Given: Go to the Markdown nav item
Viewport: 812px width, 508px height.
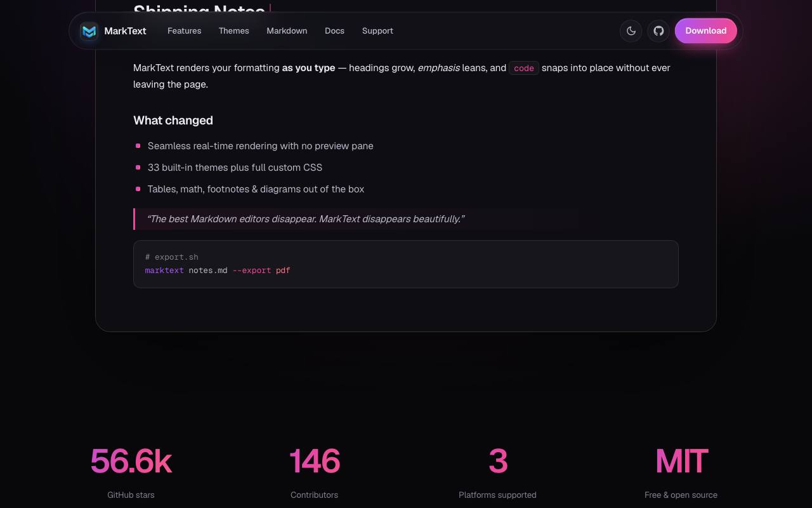Looking at the screenshot, I should (x=287, y=30).
